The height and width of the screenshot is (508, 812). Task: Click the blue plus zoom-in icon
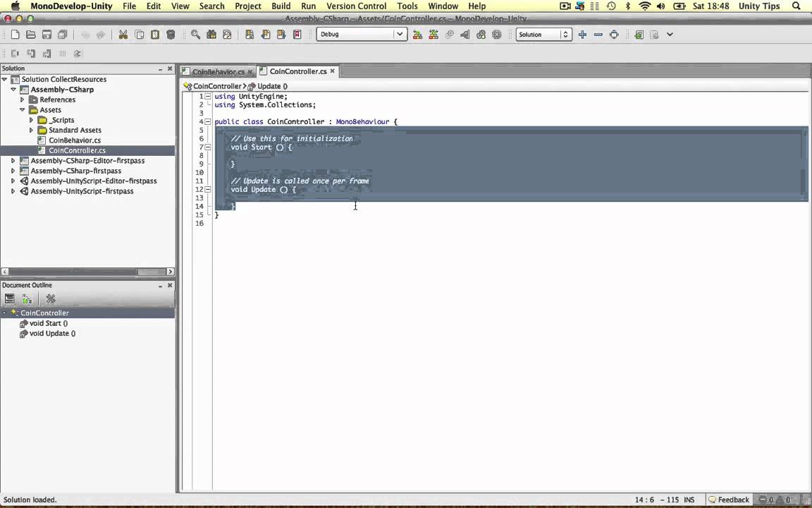click(583, 34)
